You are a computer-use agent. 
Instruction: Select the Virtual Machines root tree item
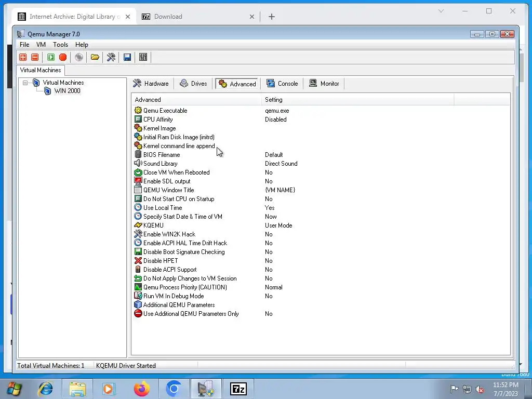coord(63,83)
